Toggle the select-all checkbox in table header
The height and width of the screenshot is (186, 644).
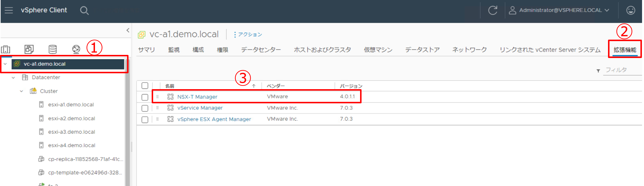145,86
